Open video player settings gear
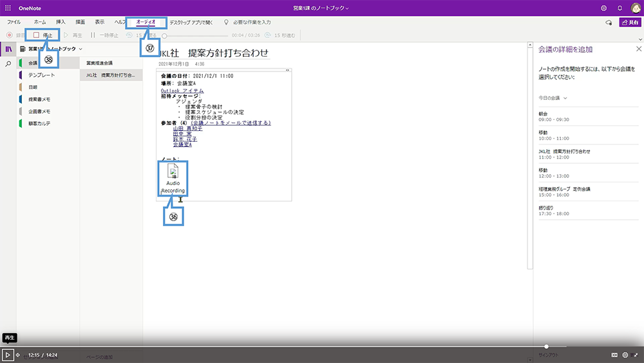Image resolution: width=644 pixels, height=363 pixels. [625, 355]
